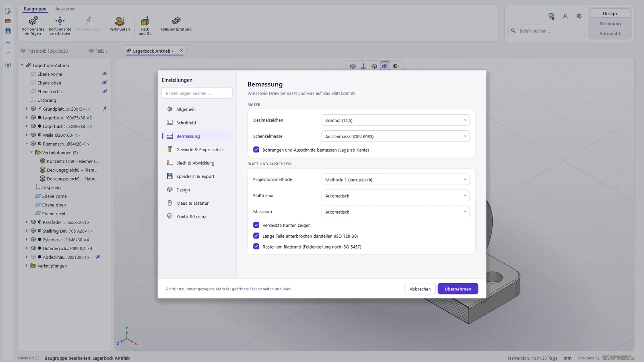Run the Kollisionsprüfung tool
This screenshot has width=644, height=362.
[176, 24]
